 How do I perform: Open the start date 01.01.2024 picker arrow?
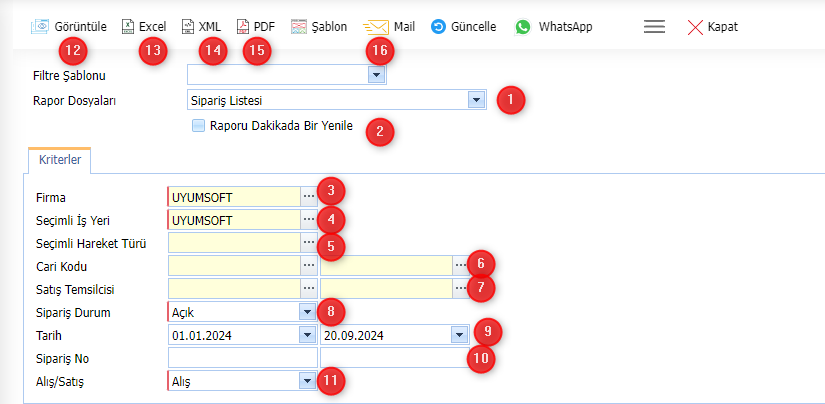tap(307, 335)
